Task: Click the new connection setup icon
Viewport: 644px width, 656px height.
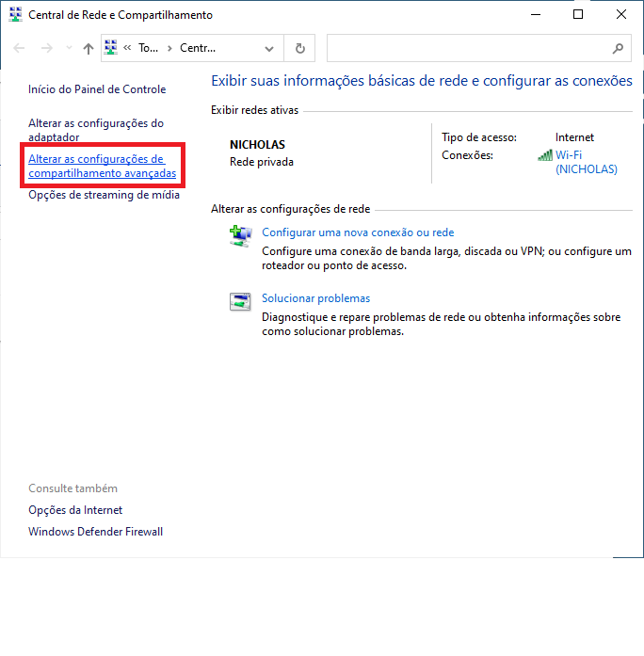Action: point(240,236)
